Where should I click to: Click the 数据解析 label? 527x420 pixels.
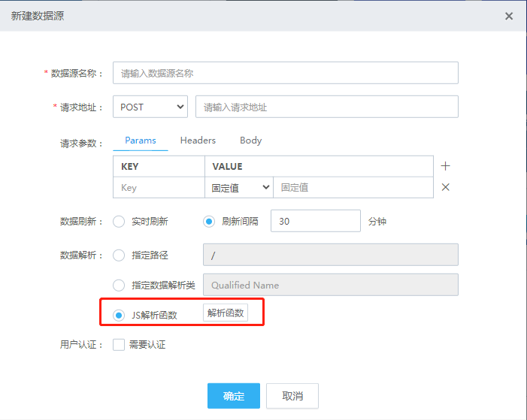[x=82, y=255]
